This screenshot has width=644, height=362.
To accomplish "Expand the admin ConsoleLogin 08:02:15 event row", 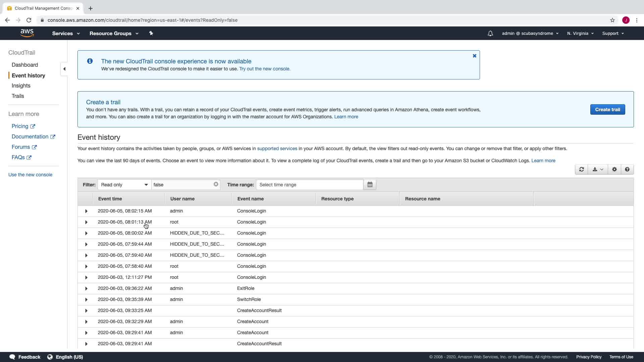I will pyautogui.click(x=86, y=211).
